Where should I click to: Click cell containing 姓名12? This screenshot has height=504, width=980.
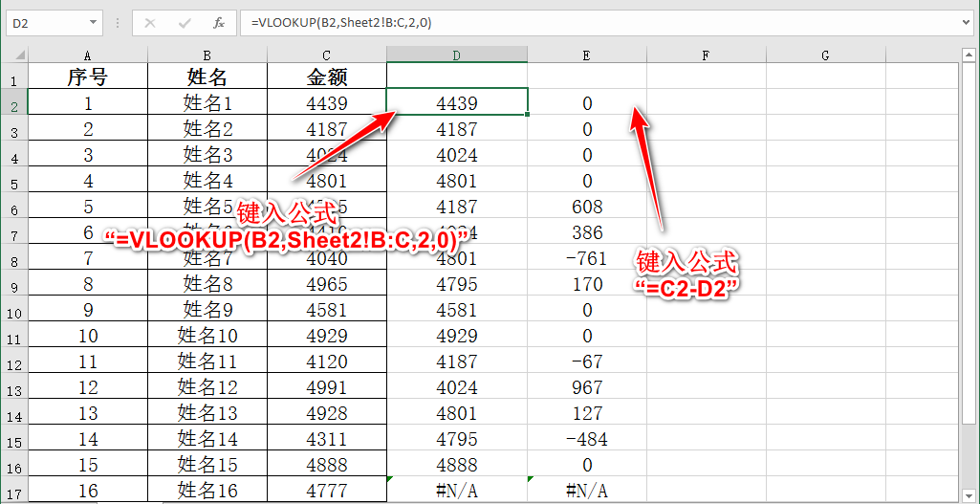click(207, 387)
